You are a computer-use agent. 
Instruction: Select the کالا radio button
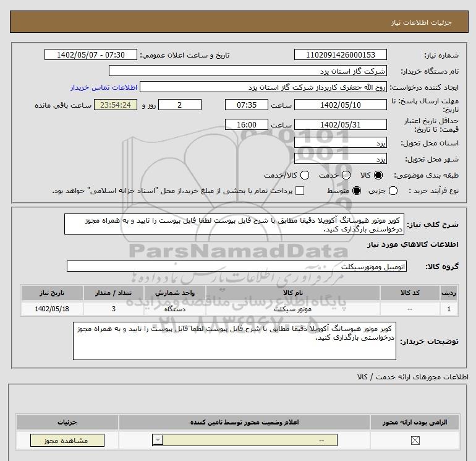(378, 175)
